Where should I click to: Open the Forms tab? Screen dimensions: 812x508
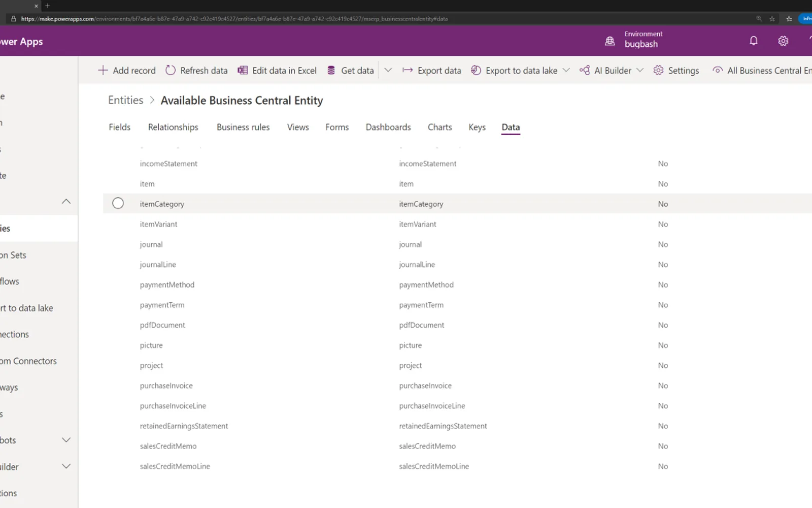[337, 127]
